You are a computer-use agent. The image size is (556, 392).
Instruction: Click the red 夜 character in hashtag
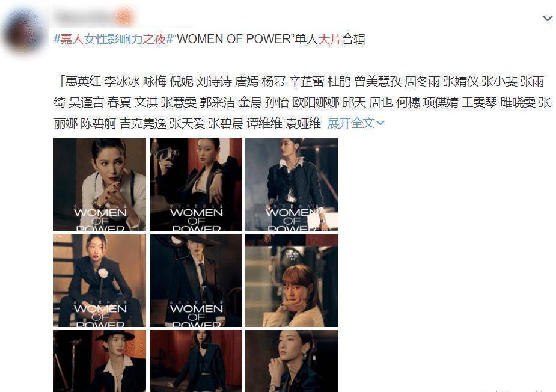point(160,39)
